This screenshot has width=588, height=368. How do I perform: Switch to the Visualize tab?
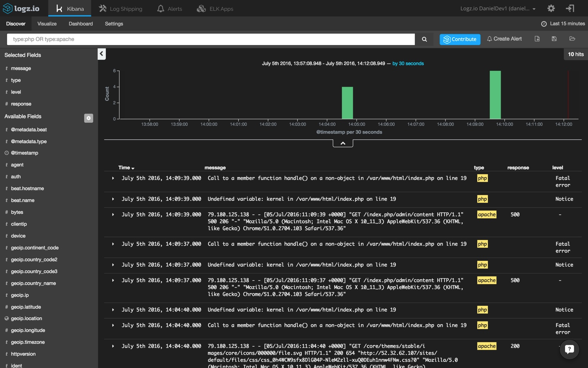tap(47, 24)
